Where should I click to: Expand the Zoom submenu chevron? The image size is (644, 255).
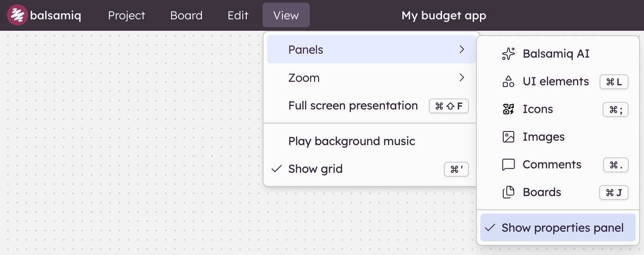[x=461, y=78]
